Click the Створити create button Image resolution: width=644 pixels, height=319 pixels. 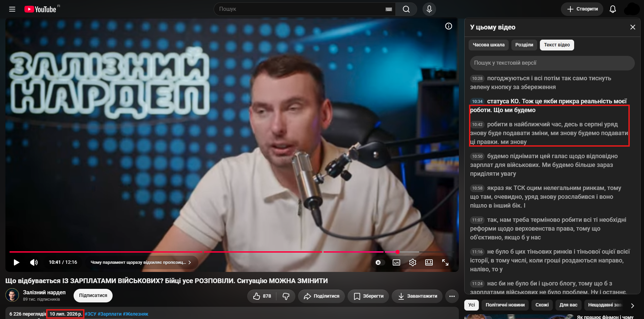[582, 9]
